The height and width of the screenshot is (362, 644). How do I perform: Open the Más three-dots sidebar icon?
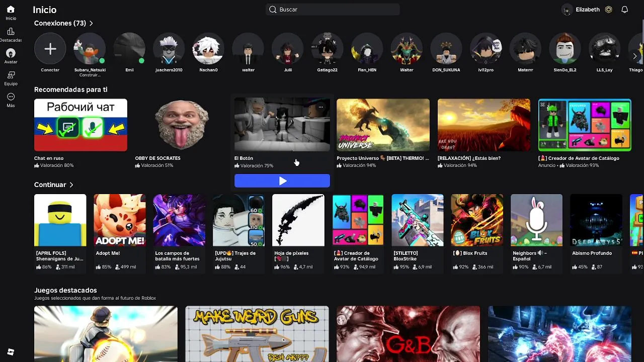[11, 97]
